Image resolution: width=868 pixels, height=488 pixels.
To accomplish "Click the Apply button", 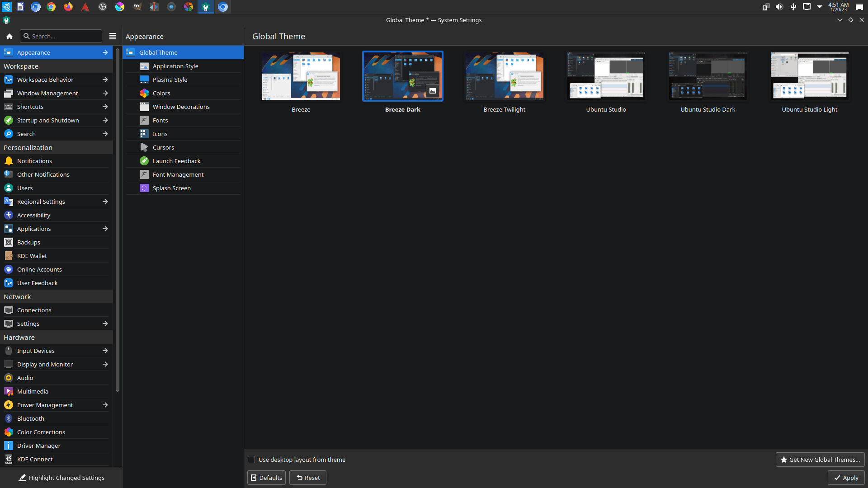I will click(x=846, y=478).
